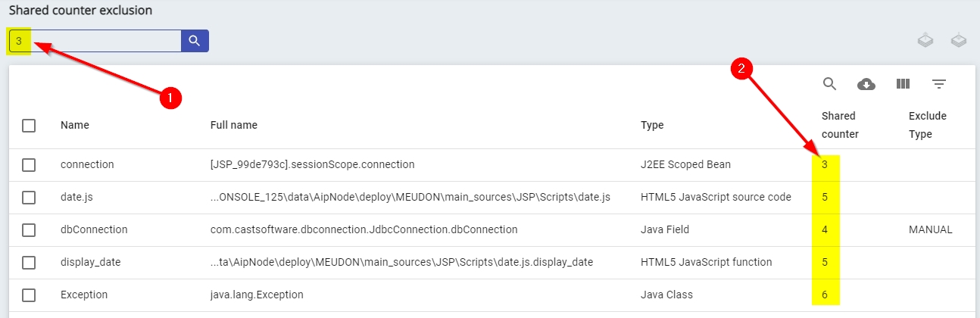
Task: Click the display_date name cell
Action: click(x=90, y=263)
